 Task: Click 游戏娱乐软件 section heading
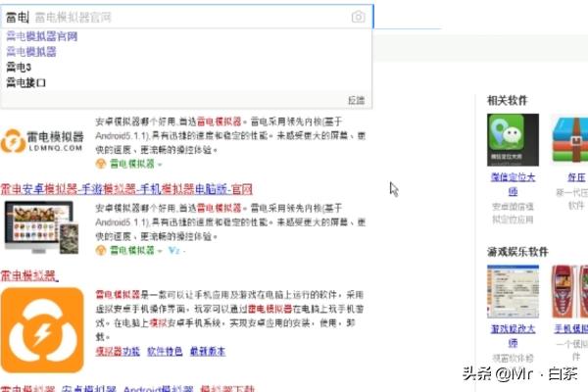pos(517,252)
